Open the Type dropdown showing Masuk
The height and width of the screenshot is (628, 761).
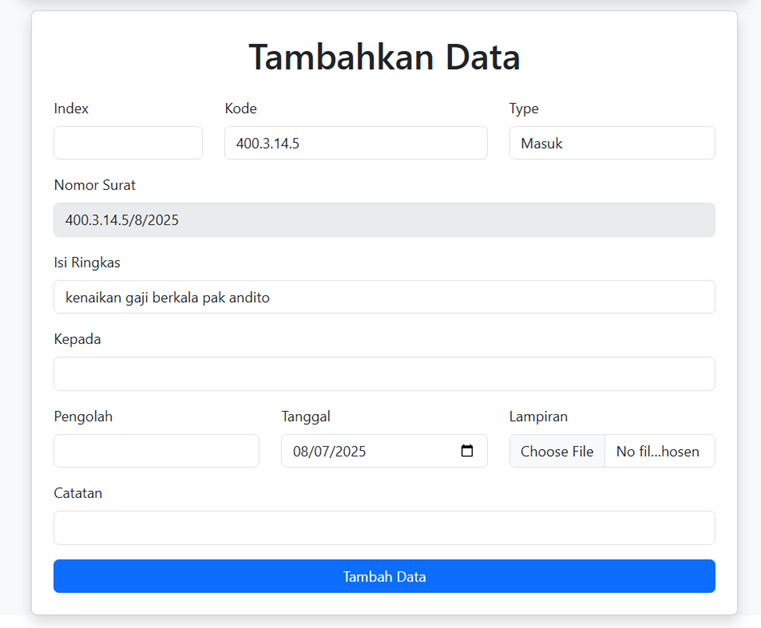tap(611, 143)
